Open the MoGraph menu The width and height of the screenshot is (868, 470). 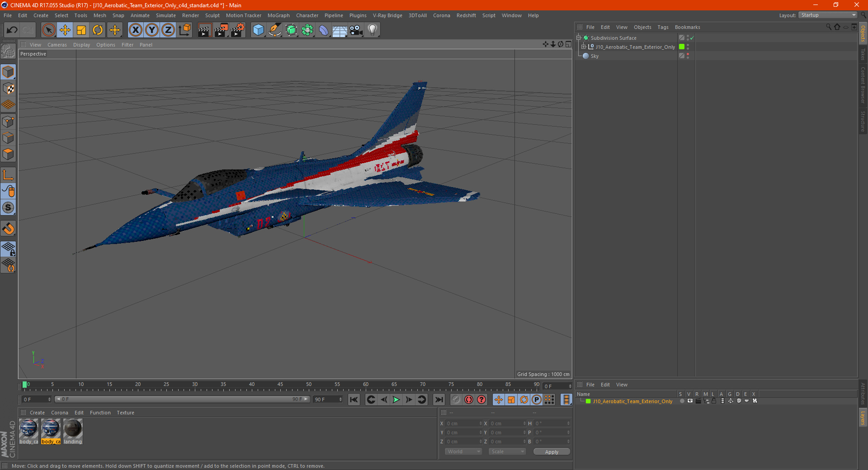coord(278,15)
